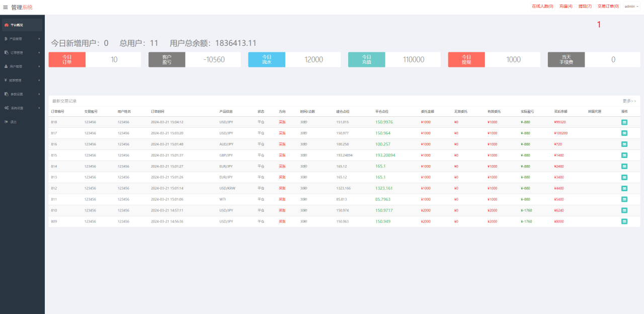Select 平台概况 menu item label
644x314 pixels.
17,25
